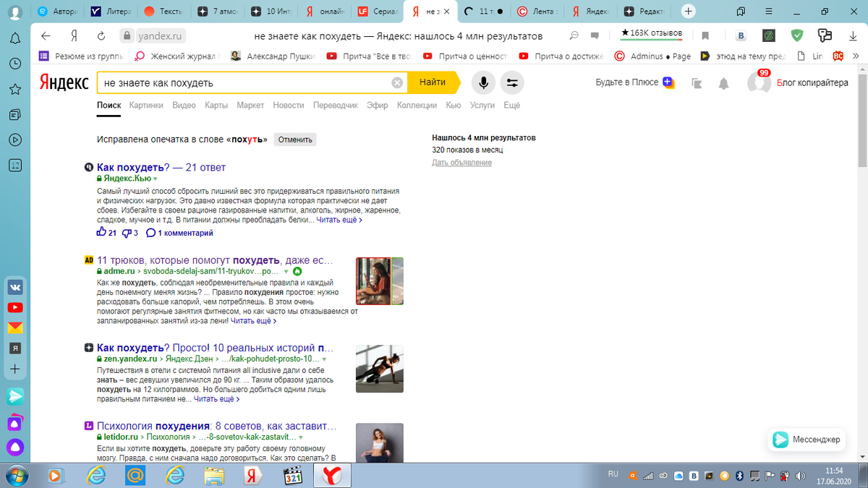The height and width of the screenshot is (488, 868).
Task: Click '163K отзывов' rating in address bar
Action: click(652, 33)
